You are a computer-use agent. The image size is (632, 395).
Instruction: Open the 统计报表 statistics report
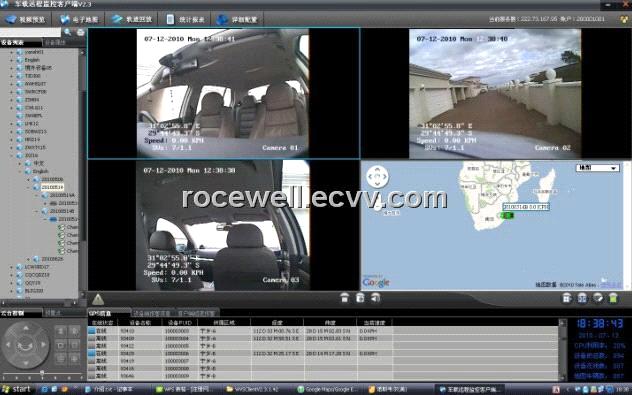coord(186,19)
